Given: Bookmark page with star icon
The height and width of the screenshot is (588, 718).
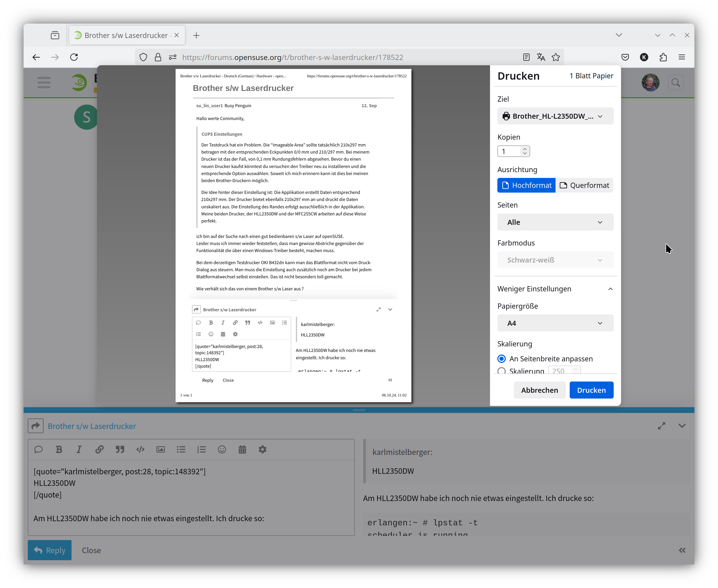Looking at the screenshot, I should [556, 57].
